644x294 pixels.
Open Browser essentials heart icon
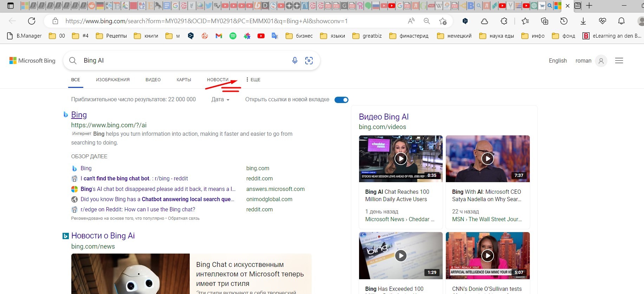click(x=603, y=21)
